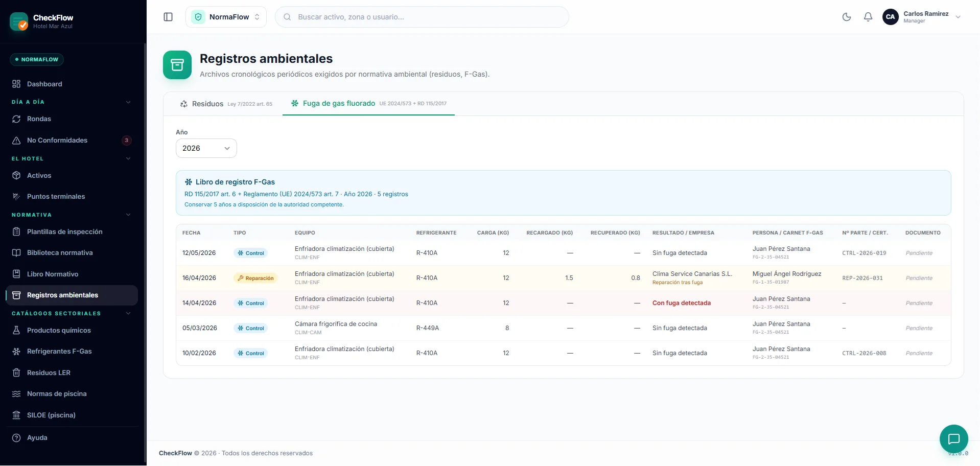This screenshot has width=980, height=466.
Task: Switch to dark mode moon icon
Action: [847, 17]
